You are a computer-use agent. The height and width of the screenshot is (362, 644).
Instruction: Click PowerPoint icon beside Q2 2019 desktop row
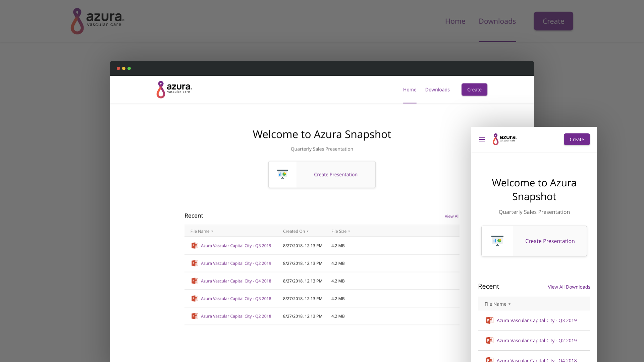point(195,263)
